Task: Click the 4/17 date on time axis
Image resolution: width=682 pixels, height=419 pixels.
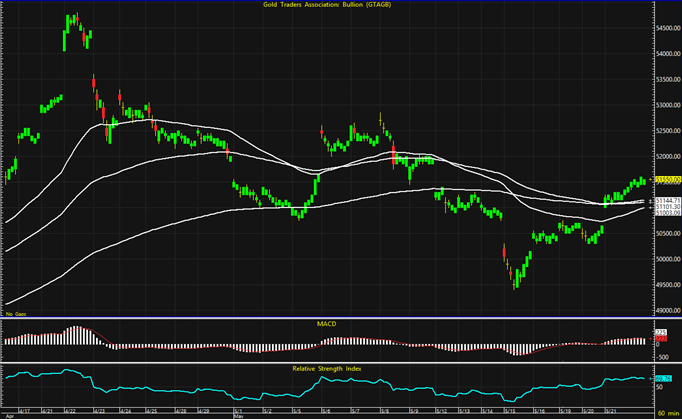Action: coord(22,410)
